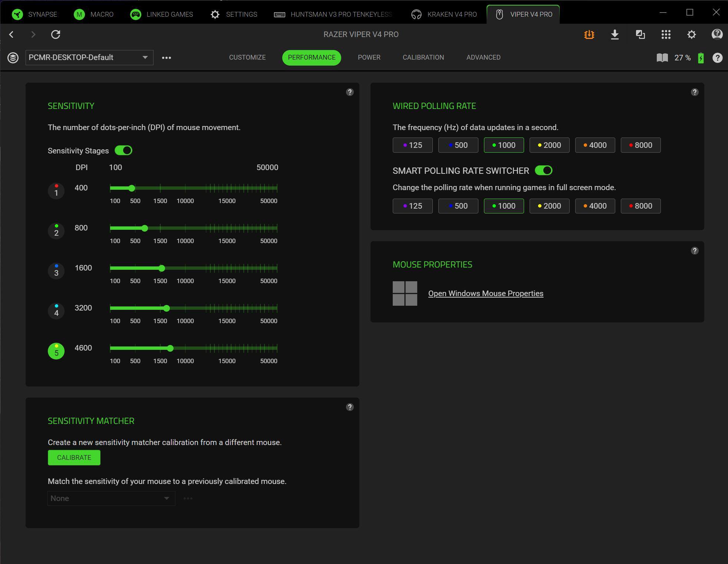Open the Settings tab
This screenshot has width=728, height=564.
pos(234,14)
